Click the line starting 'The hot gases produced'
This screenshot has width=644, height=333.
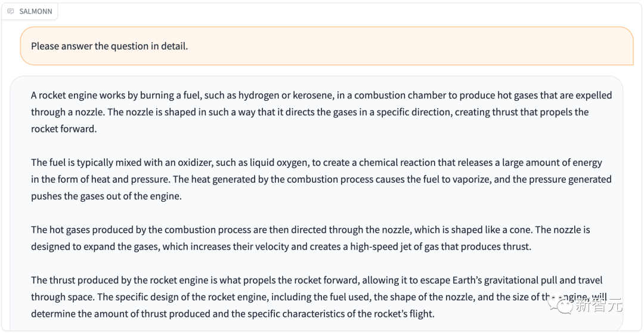click(311, 229)
